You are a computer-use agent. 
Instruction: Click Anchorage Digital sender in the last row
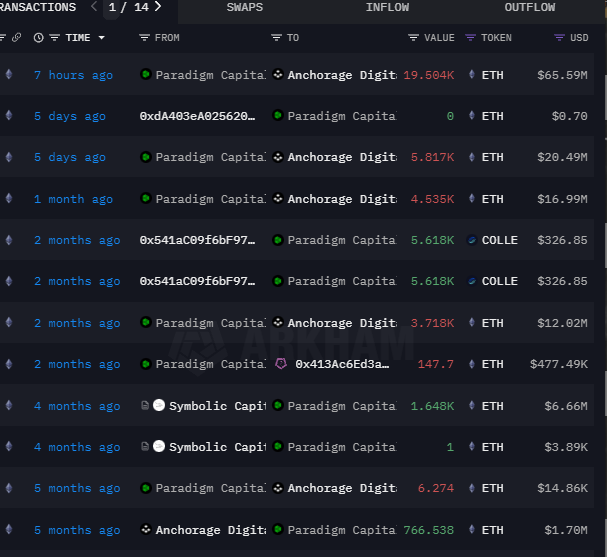(x=205, y=530)
